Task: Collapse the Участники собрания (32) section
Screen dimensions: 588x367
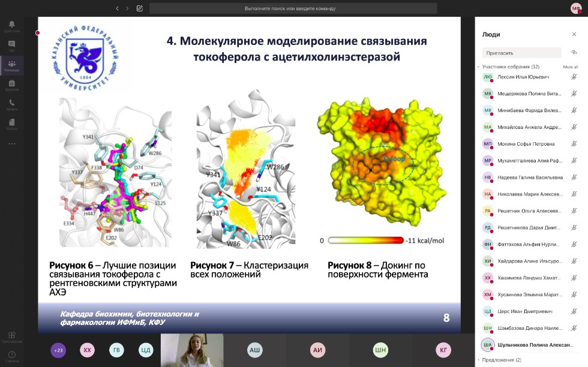Action: click(477, 68)
